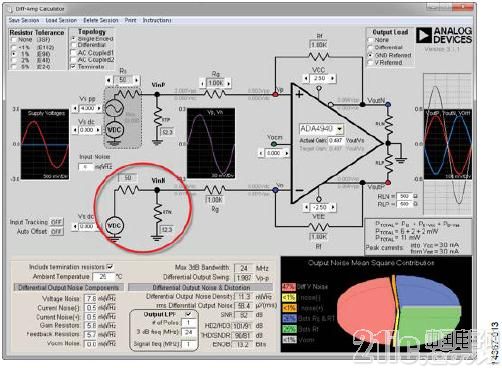Open the ADA4940 amplifier dropdown

[x=339, y=129]
